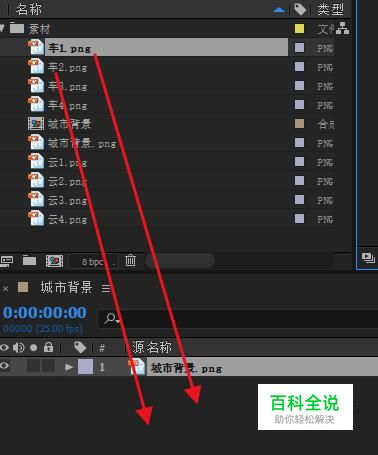Change label color of 云4.png
This screenshot has height=455, width=378.
point(299,219)
